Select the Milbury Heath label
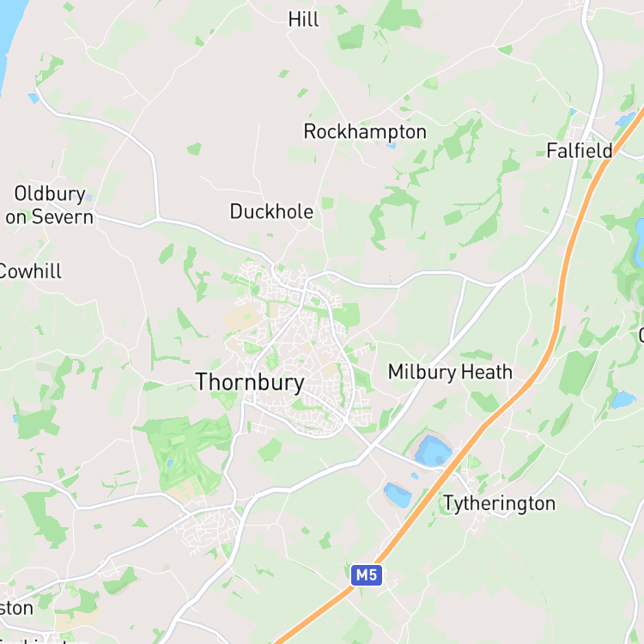 pyautogui.click(x=451, y=372)
